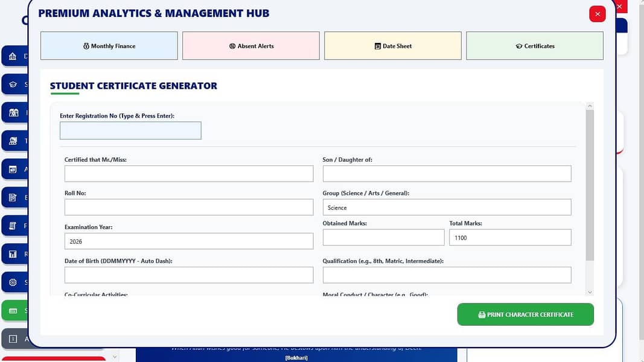Screen dimensions: 644x362
Task: Click the Certified that Mr./Miss field
Action: (x=189, y=174)
